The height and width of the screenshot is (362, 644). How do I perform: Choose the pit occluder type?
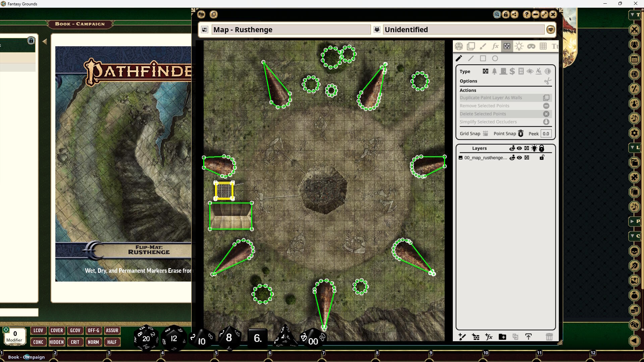[x=539, y=71]
